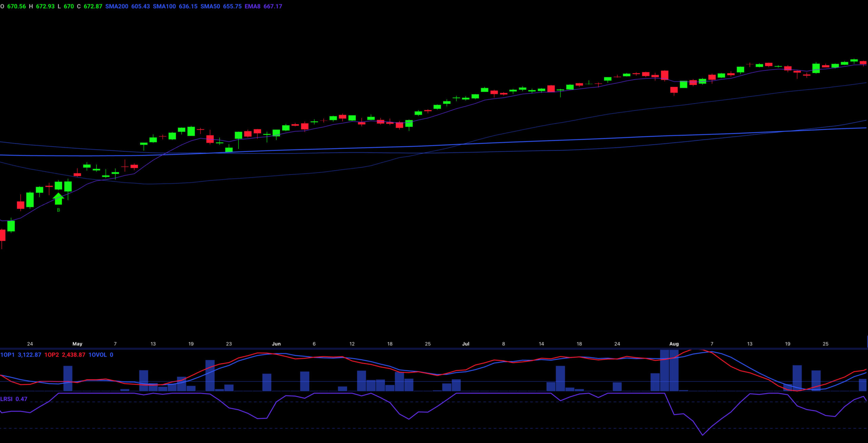Click the 'Aug' date axis label
The image size is (868, 443).
coord(674,344)
